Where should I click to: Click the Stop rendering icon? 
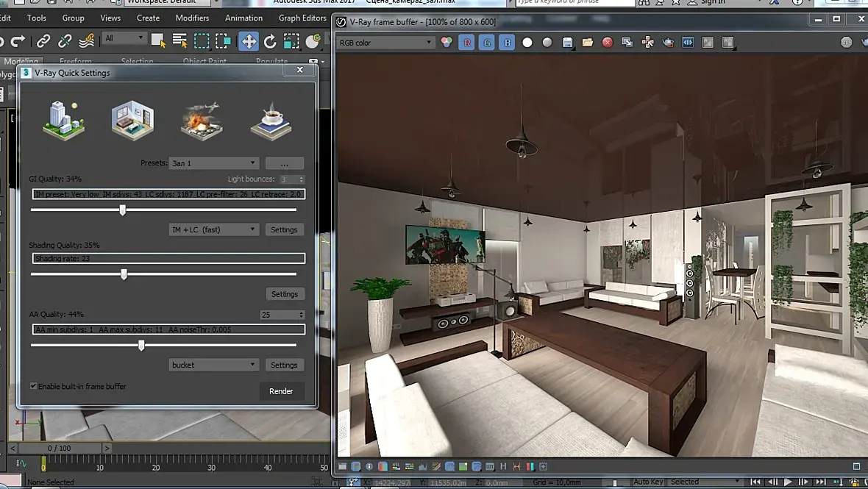tap(846, 43)
